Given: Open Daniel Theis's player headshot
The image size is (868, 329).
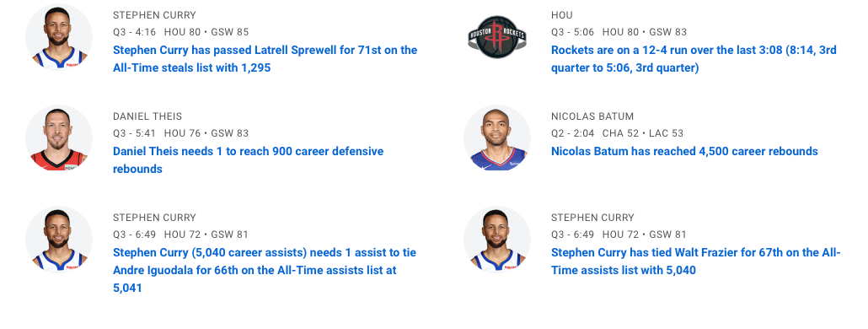Looking at the screenshot, I should pyautogui.click(x=59, y=138).
